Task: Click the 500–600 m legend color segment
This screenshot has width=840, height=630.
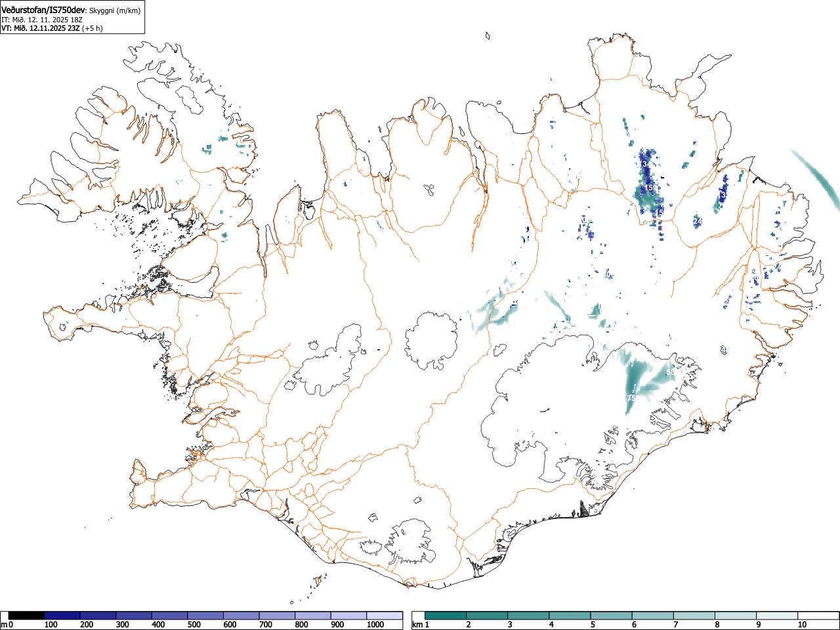Action: (205, 616)
